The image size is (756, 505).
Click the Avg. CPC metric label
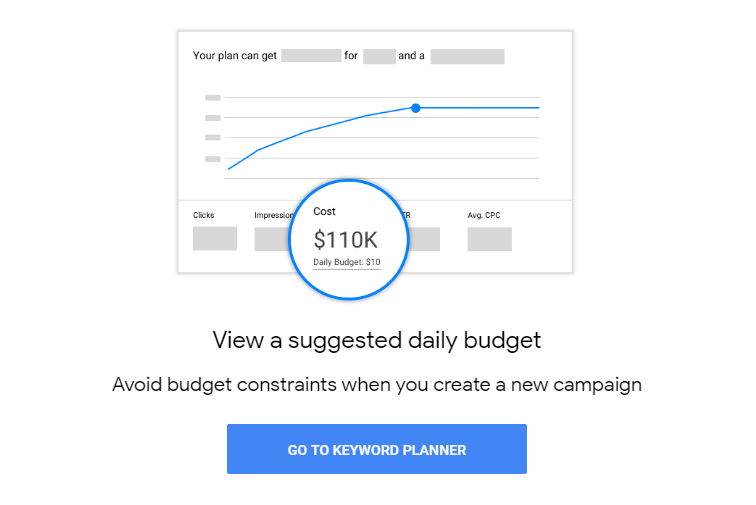(484, 215)
